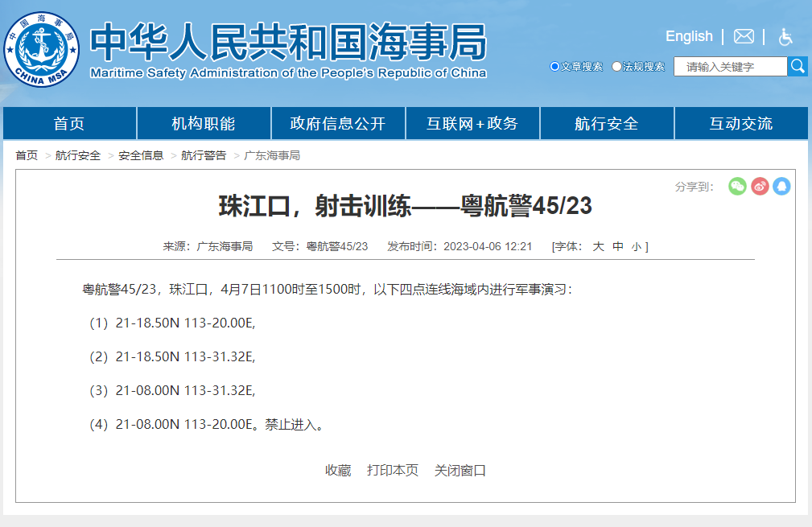
Task: Open accessibility wheelchair icon
Action: pyautogui.click(x=785, y=36)
